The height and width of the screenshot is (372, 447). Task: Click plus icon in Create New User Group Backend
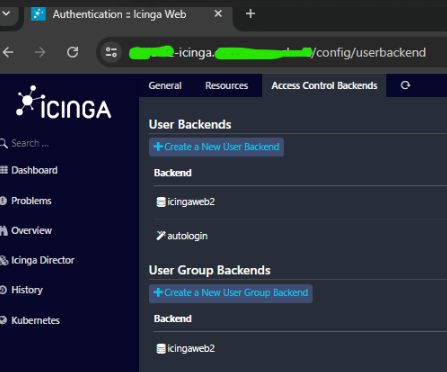[158, 293]
